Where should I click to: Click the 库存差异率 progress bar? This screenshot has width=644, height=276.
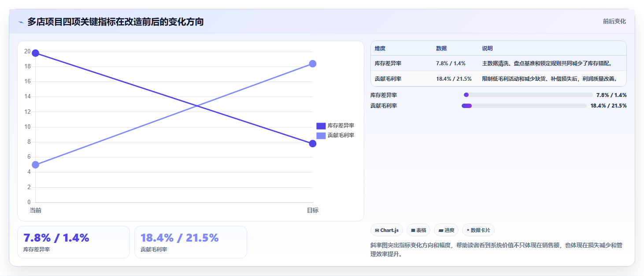pyautogui.click(x=528, y=95)
